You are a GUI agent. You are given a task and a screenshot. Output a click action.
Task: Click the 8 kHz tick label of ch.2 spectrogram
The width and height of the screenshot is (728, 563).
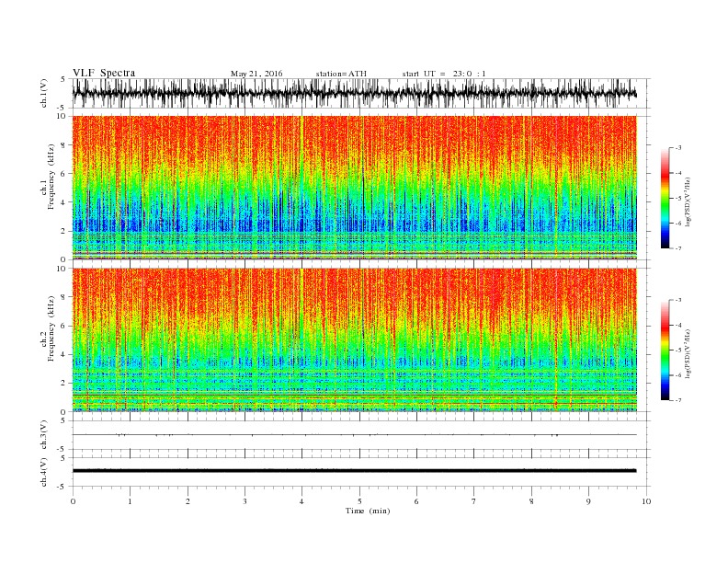[64, 297]
